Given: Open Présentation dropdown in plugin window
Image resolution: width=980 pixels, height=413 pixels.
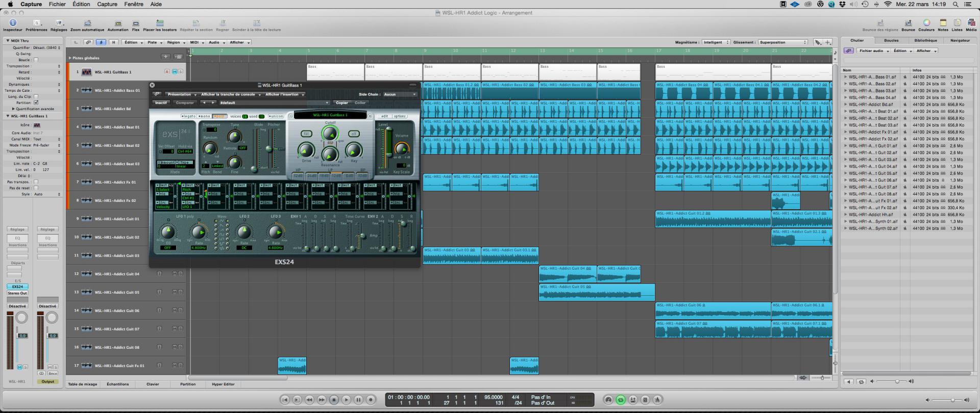Looking at the screenshot, I should tap(181, 94).
